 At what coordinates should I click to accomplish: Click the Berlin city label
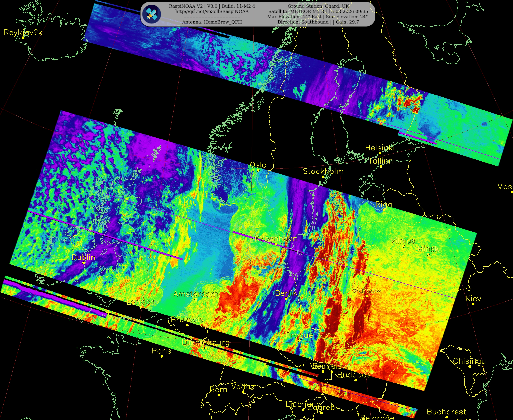(x=286, y=293)
